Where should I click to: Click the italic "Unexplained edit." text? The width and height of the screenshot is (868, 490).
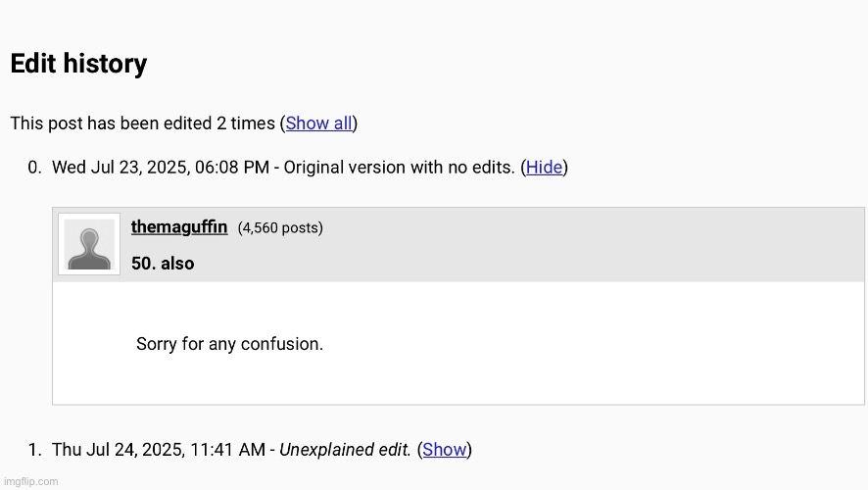[x=345, y=450]
